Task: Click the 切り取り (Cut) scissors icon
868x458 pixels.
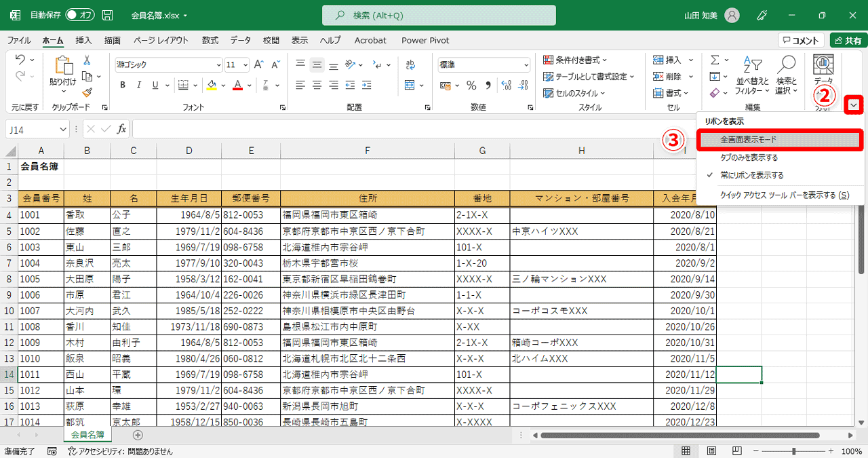Action: tap(88, 60)
